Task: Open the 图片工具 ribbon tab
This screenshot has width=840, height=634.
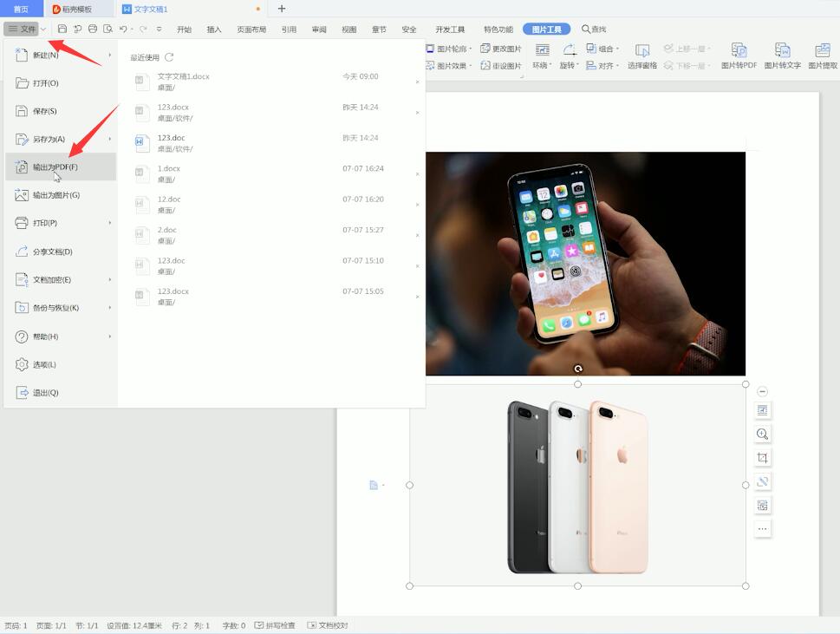Action: (546, 29)
